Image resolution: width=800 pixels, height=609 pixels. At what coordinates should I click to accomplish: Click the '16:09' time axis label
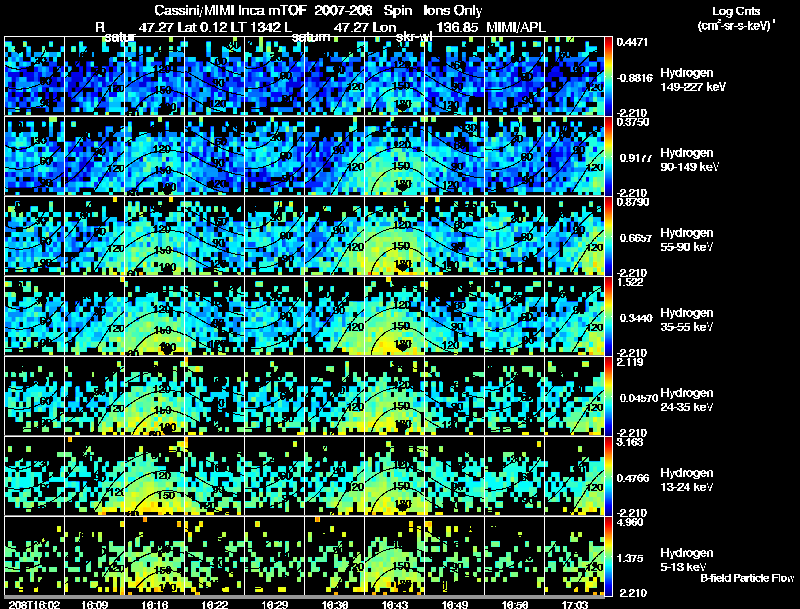point(94,604)
